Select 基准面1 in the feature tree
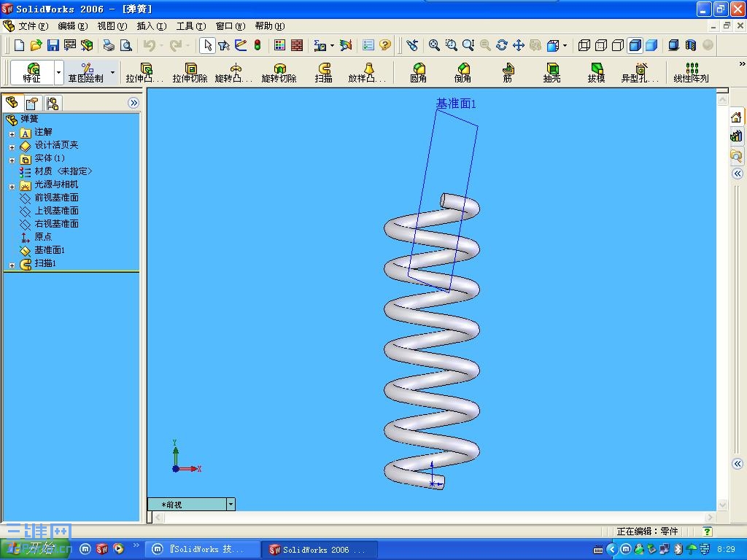This screenshot has width=747, height=560. click(50, 250)
